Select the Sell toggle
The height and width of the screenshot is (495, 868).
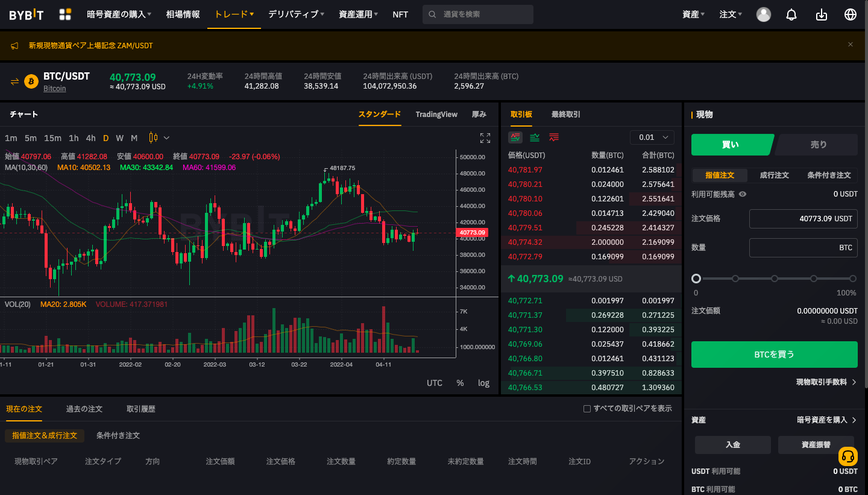(x=817, y=145)
